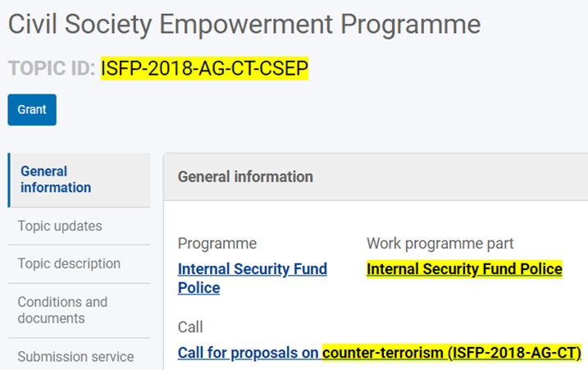Viewport: 588px width, 370px height.
Task: Open the Topic updates section
Action: click(x=60, y=226)
